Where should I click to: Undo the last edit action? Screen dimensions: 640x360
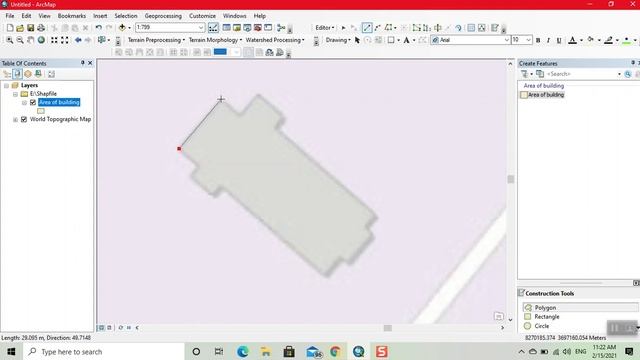click(98, 28)
